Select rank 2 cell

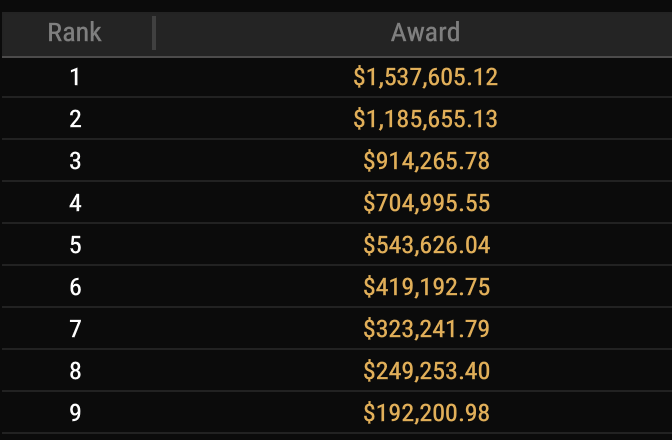click(75, 119)
